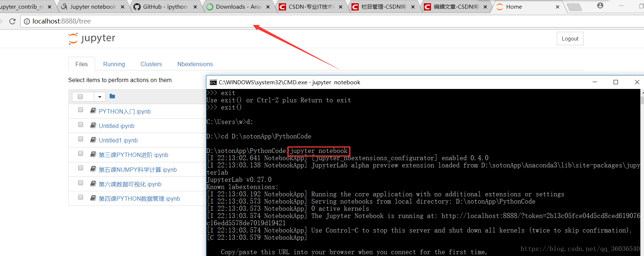The width and height of the screenshot is (644, 256).
Task: Minimize the CMD.exe window
Action: coord(595,82)
